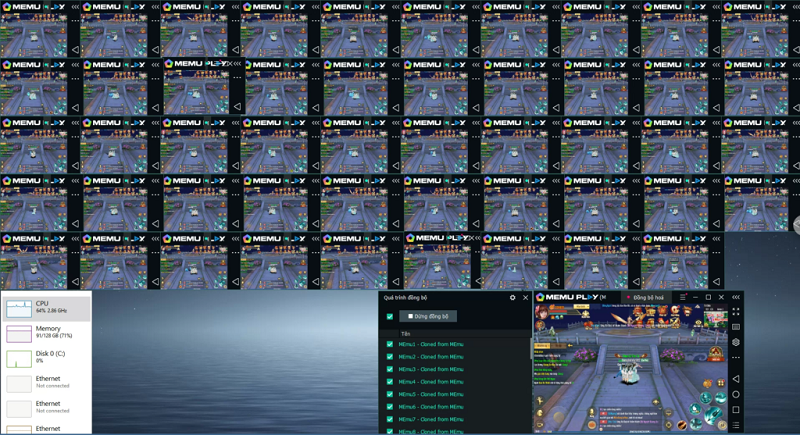
Task: Uncheck MEmu6 - Cloned from MEmu
Action: click(390, 407)
